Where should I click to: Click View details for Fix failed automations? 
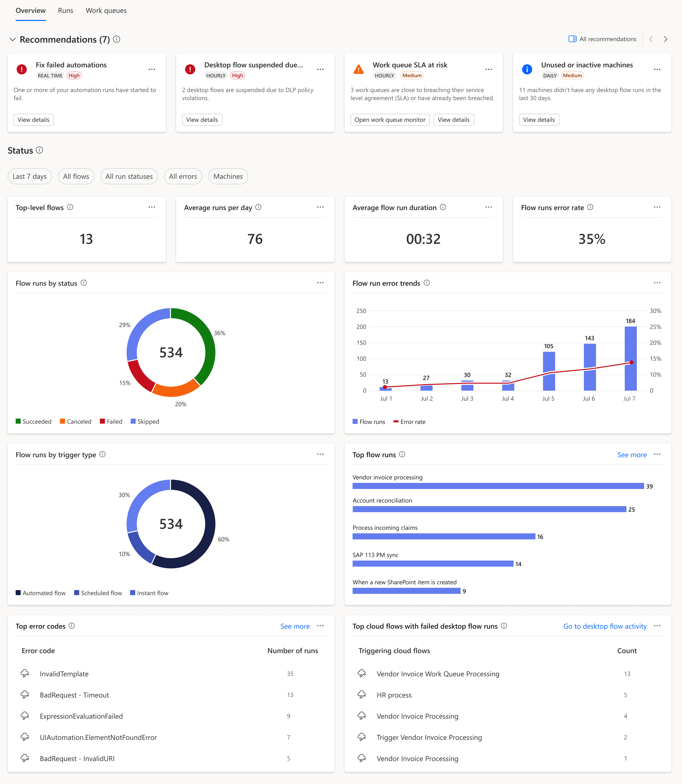(34, 120)
